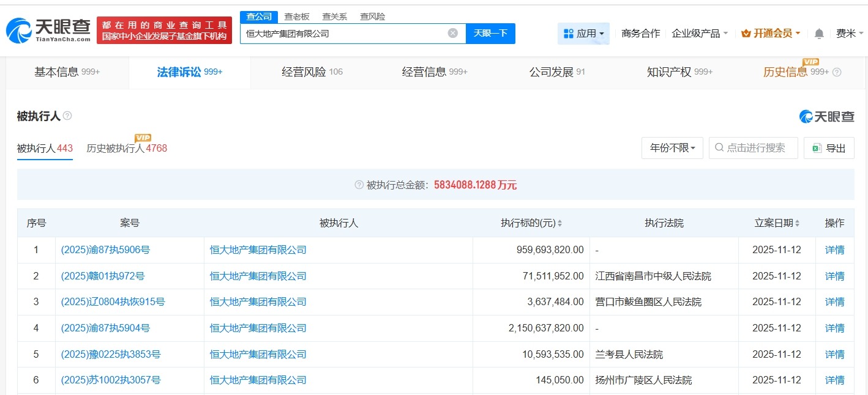
Task: Click the notification bell icon
Action: [819, 34]
